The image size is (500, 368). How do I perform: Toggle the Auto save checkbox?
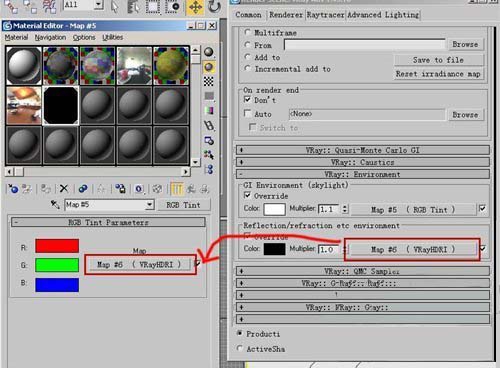click(x=247, y=114)
